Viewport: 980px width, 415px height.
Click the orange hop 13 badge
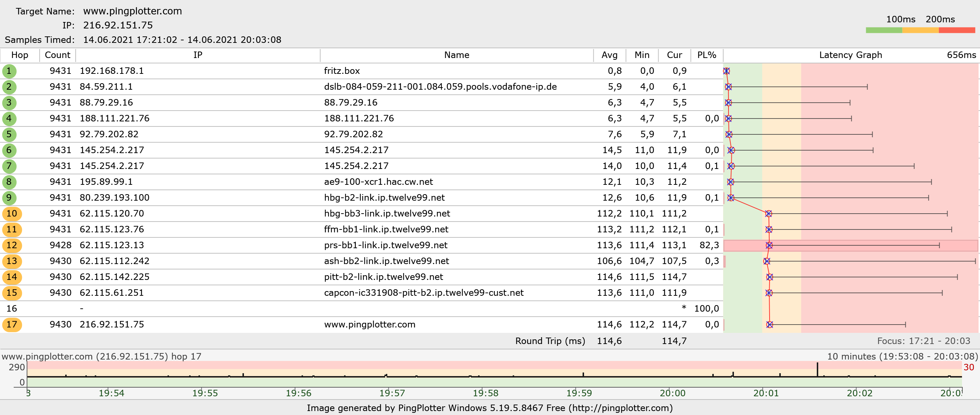[x=12, y=261]
